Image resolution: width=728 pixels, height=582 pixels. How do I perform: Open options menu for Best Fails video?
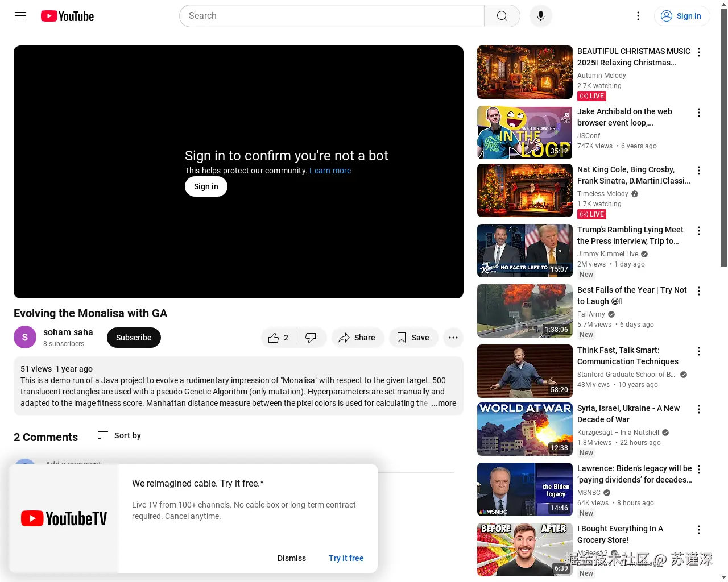tap(699, 291)
